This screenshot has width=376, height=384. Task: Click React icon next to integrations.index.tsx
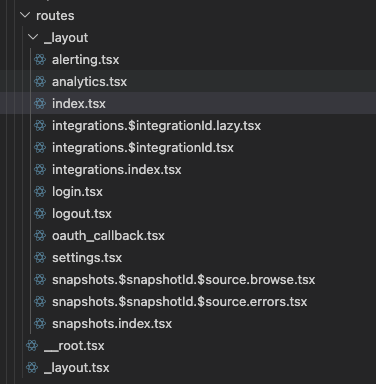[40, 170]
